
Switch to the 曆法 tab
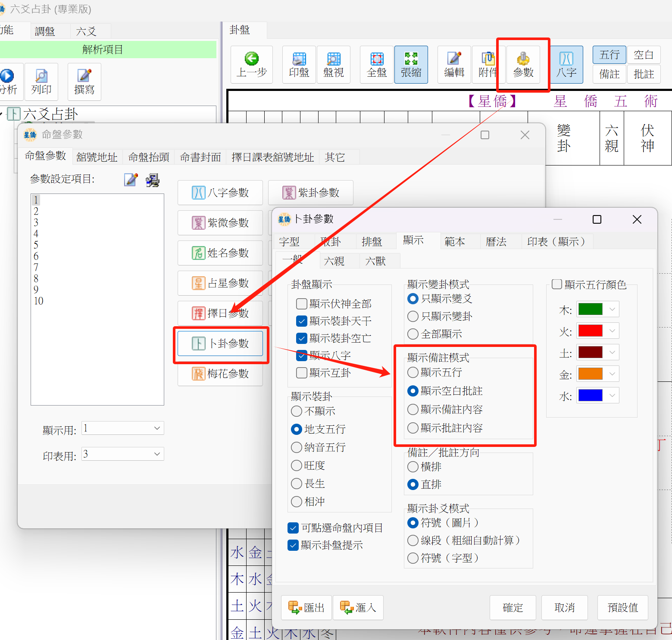point(496,242)
